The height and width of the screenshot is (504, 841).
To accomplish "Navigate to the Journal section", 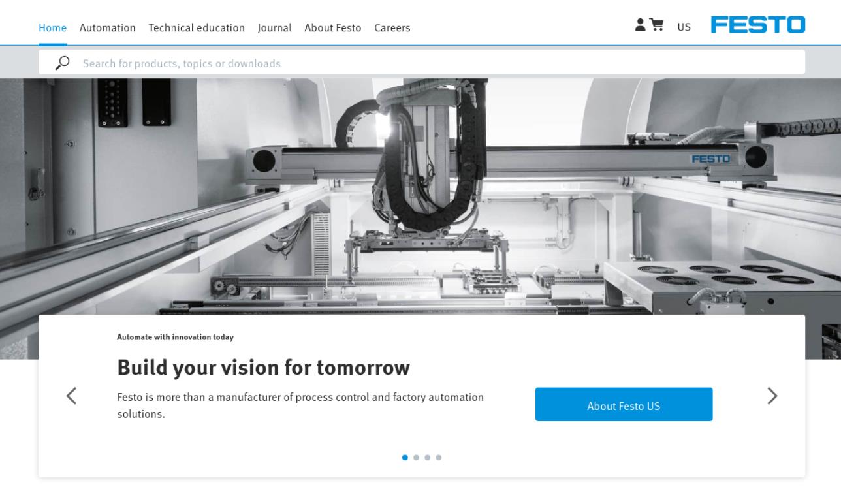I will (x=275, y=27).
